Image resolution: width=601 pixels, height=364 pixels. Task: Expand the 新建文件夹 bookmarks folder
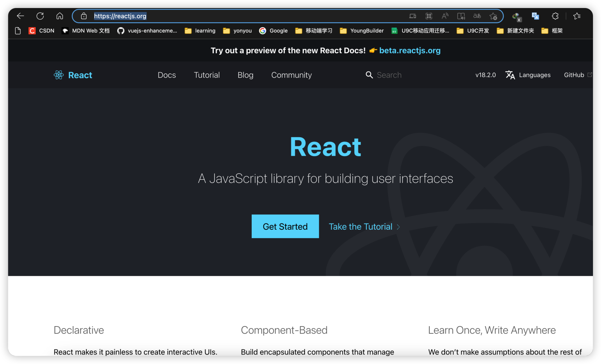point(515,31)
